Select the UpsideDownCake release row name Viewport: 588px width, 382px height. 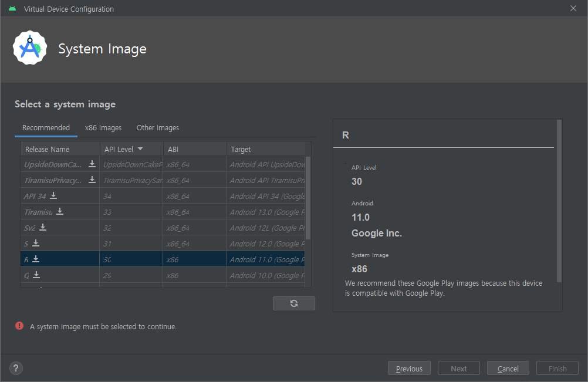[x=53, y=164]
